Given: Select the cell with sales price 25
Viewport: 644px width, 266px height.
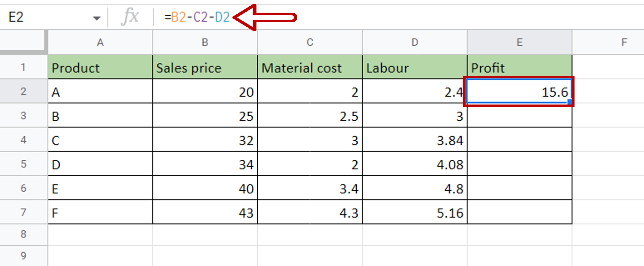Looking at the screenshot, I should coord(205,115).
